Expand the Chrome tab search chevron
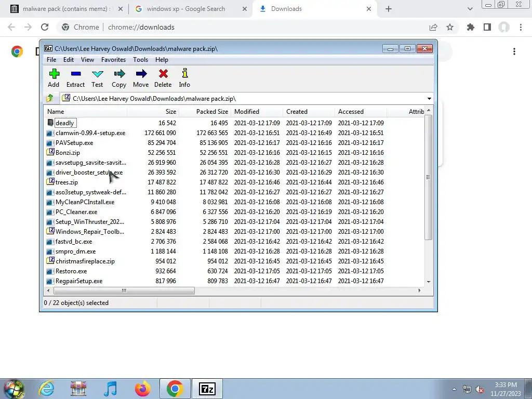 [470, 9]
